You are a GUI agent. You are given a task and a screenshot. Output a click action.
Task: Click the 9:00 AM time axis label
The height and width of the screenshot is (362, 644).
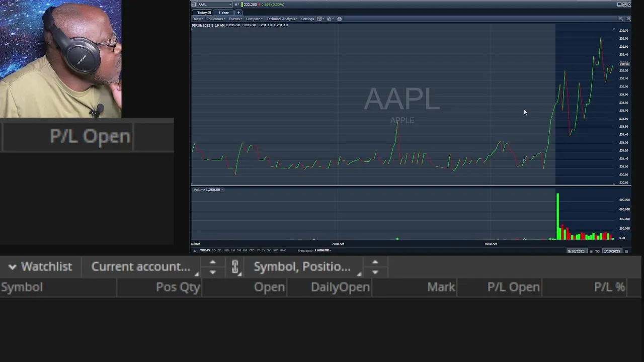[x=491, y=244]
